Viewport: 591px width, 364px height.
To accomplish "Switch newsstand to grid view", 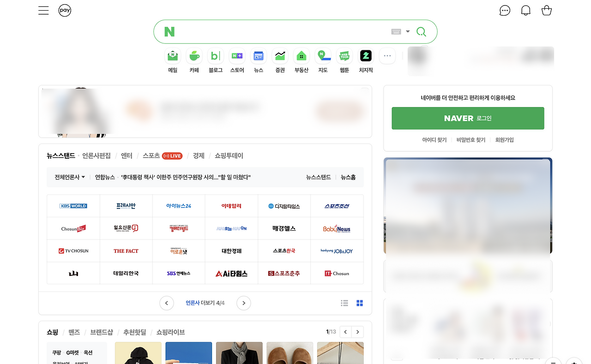I will (x=360, y=303).
